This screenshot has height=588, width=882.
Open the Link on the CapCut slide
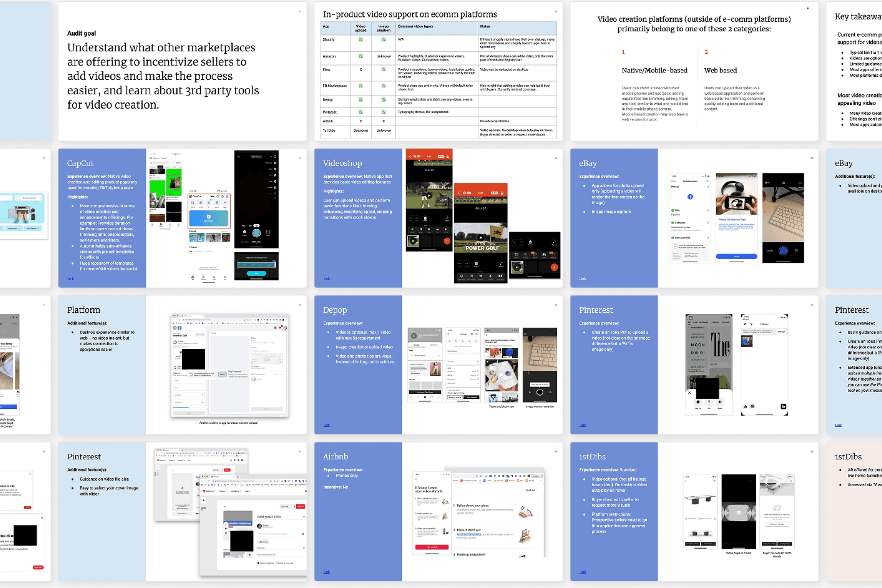click(x=71, y=279)
